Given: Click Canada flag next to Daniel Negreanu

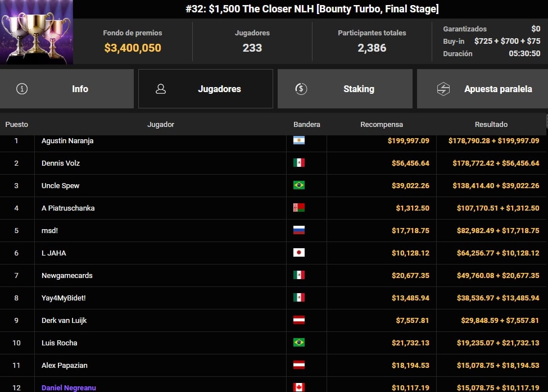Looking at the screenshot, I should 300,388.
